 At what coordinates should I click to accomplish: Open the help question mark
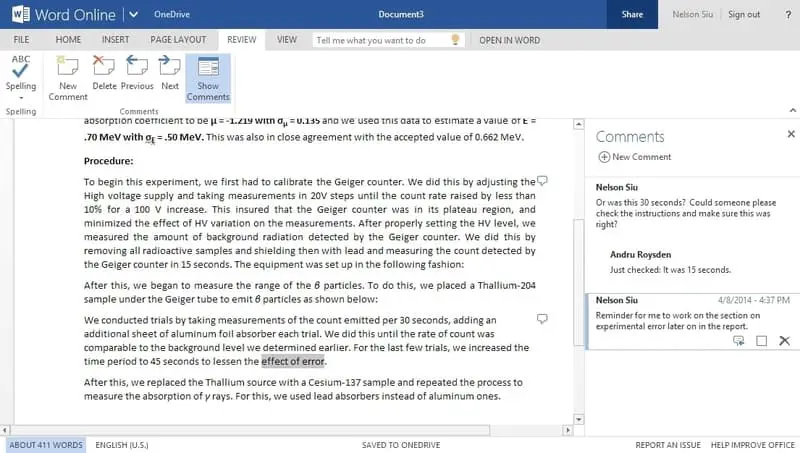[x=788, y=15]
